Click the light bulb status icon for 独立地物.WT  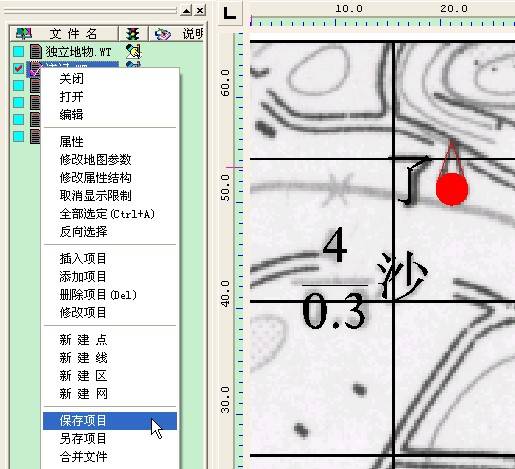click(x=134, y=51)
